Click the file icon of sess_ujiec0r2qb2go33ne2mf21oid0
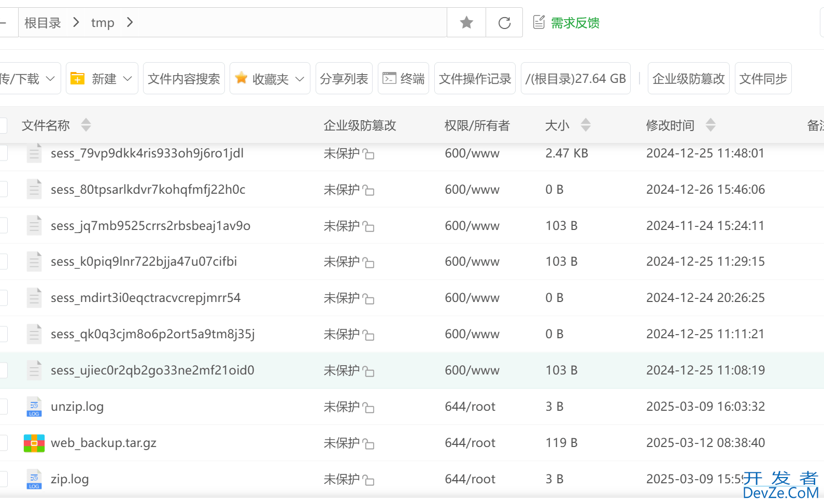This screenshot has width=824, height=504. point(34,370)
